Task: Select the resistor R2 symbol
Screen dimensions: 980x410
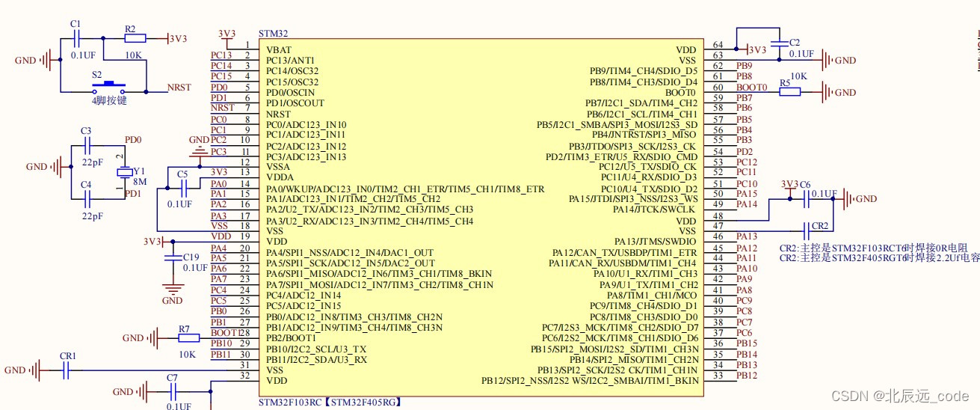Action: (134, 37)
